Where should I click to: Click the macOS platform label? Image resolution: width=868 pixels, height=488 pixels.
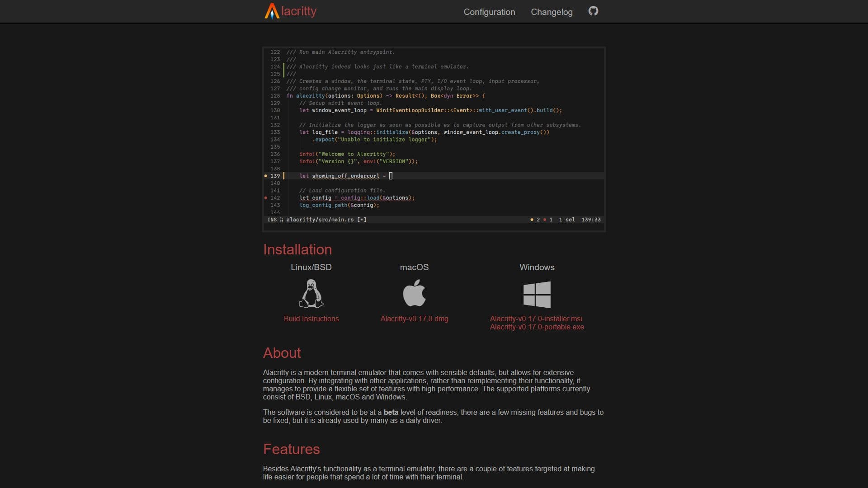[x=414, y=267]
